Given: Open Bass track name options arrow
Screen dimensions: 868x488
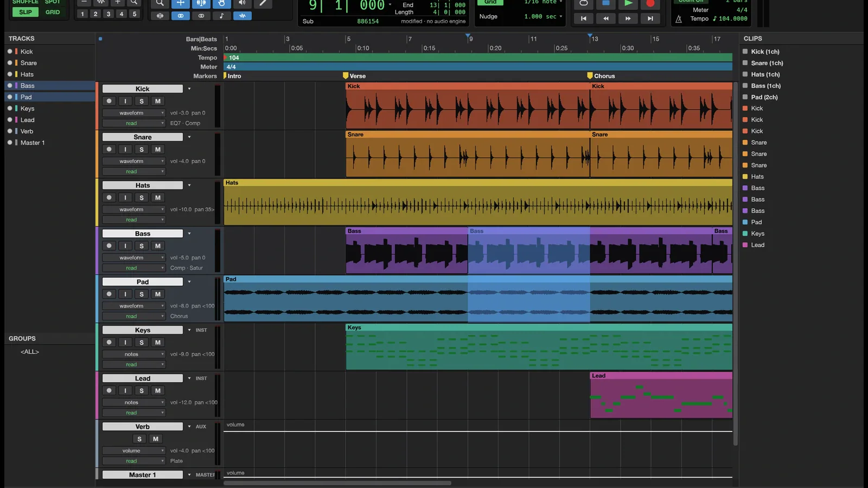Looking at the screenshot, I should [189, 234].
